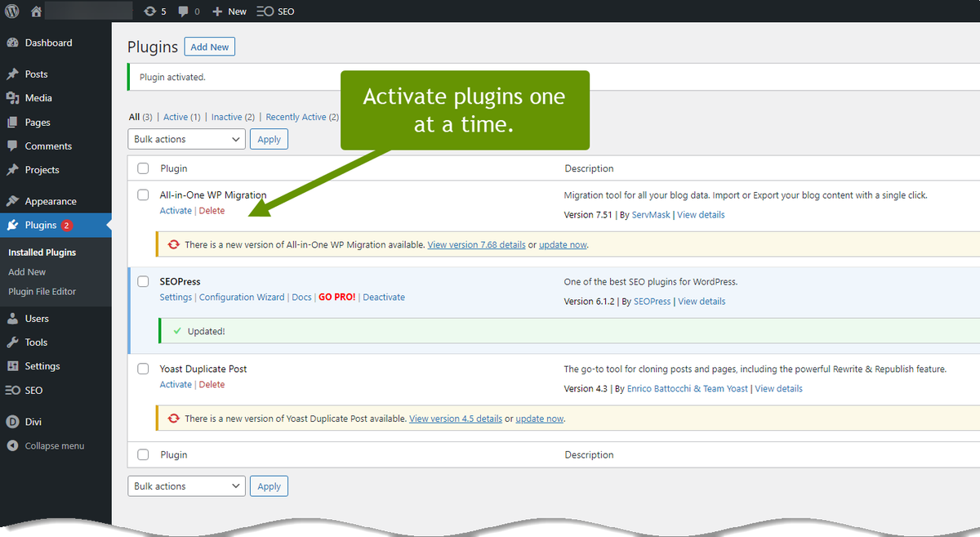The height and width of the screenshot is (537, 980).
Task: Open Settings in sidebar
Action: [42, 366]
